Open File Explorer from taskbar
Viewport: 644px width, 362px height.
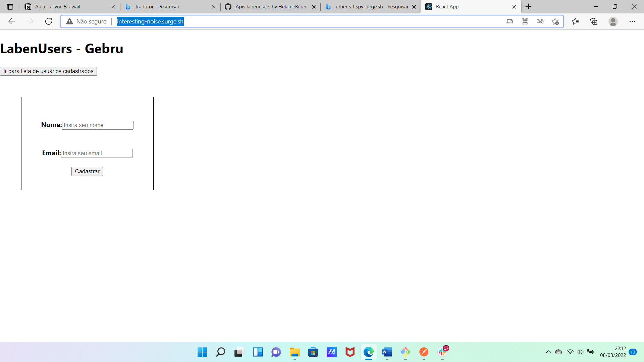point(294,352)
